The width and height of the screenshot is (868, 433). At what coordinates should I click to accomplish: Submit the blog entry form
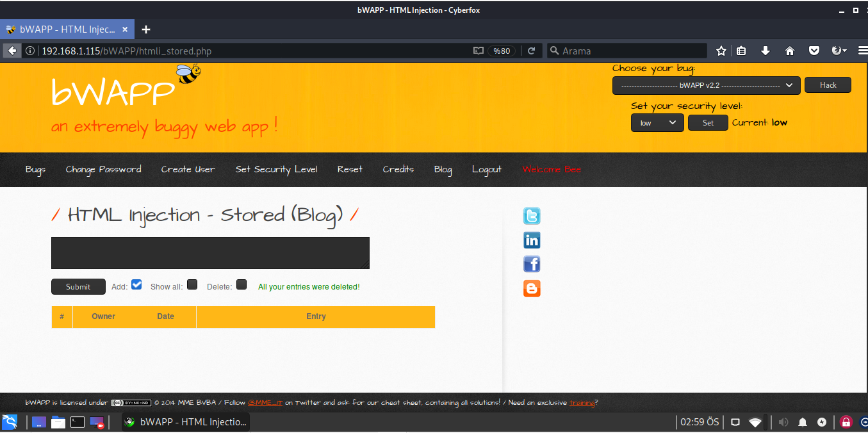pyautogui.click(x=78, y=286)
